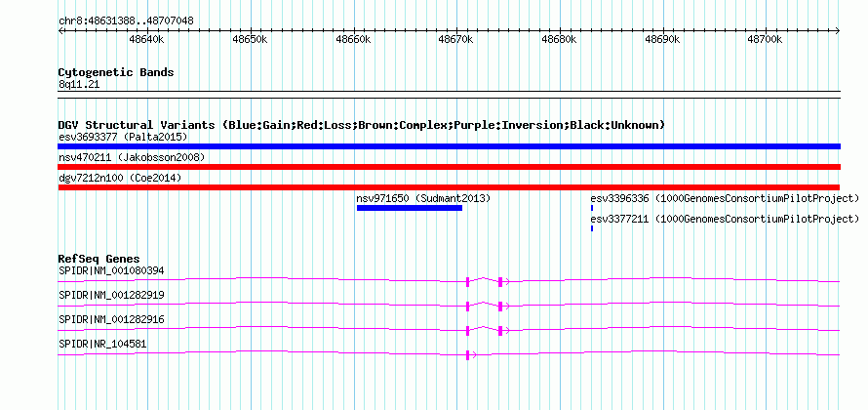The width and height of the screenshot is (868, 410).
Task: Click the 48650k ruler tick label
Action: click(250, 39)
